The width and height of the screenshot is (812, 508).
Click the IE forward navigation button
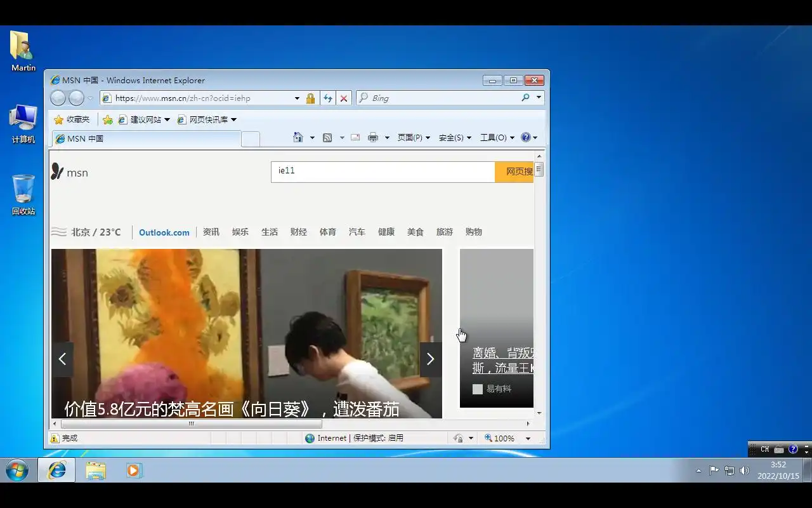(x=76, y=98)
